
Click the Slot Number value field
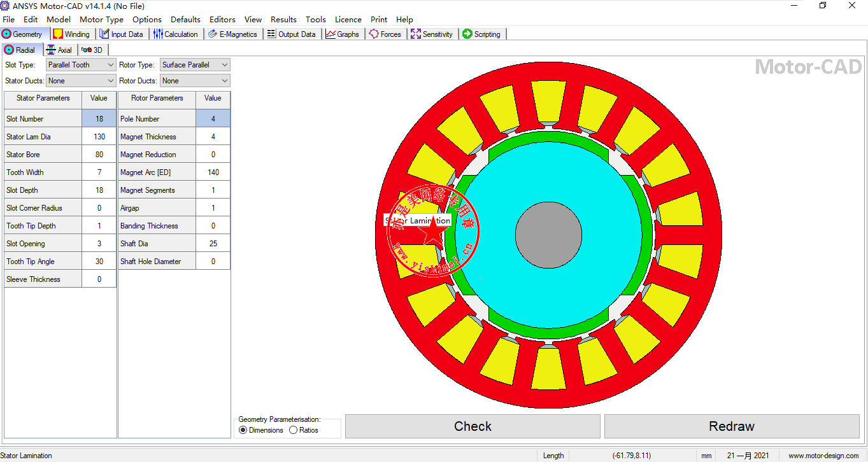pyautogui.click(x=99, y=119)
